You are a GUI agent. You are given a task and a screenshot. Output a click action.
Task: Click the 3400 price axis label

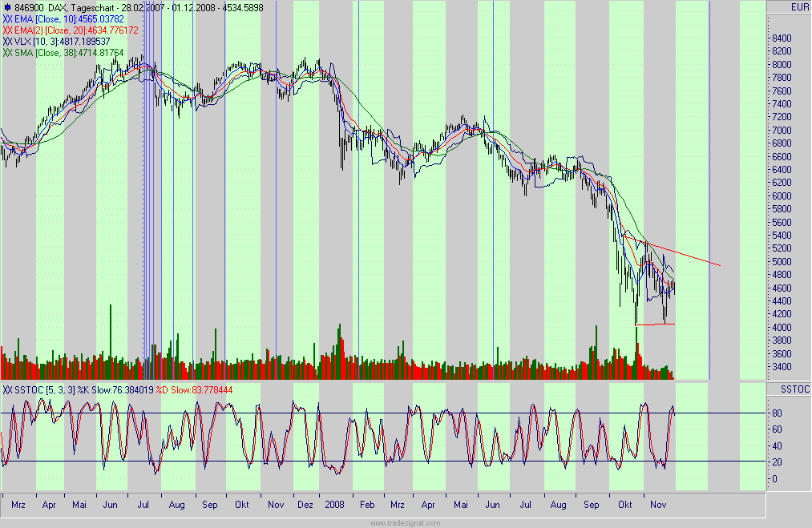[x=782, y=367]
